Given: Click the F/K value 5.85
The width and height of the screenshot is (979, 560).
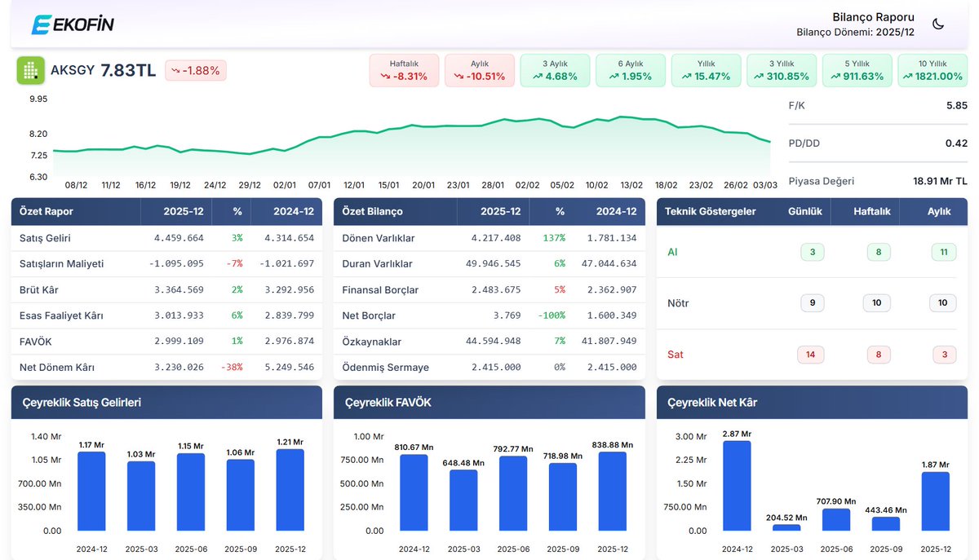Looking at the screenshot, I should (956, 106).
